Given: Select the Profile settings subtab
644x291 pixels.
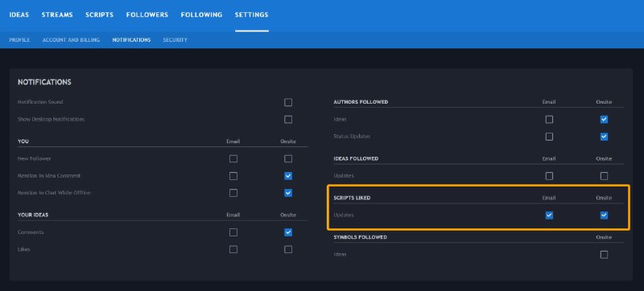Looking at the screenshot, I should coord(19,39).
